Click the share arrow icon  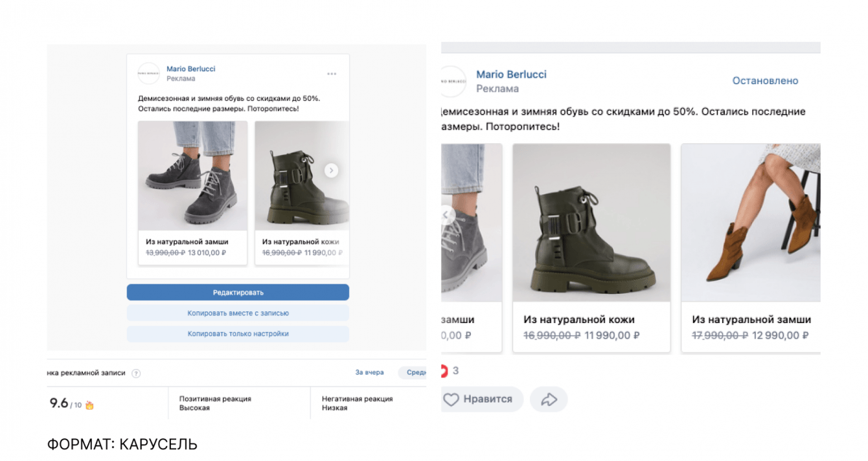point(549,399)
